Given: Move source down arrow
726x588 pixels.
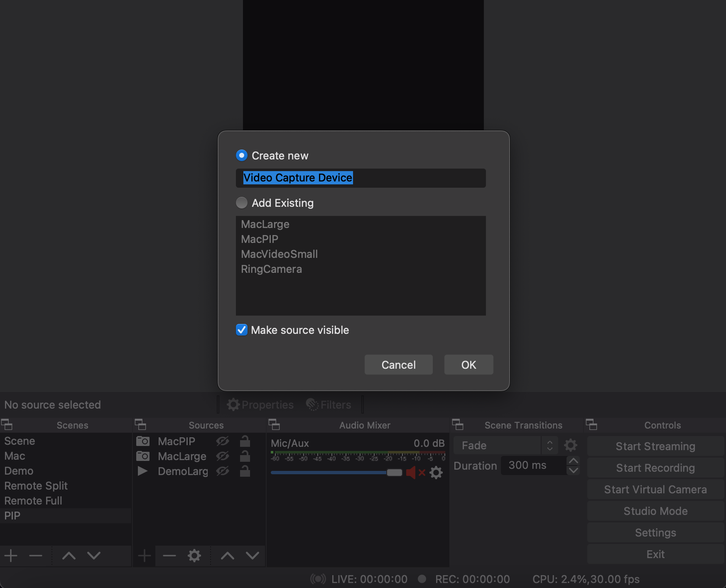Looking at the screenshot, I should click(253, 556).
